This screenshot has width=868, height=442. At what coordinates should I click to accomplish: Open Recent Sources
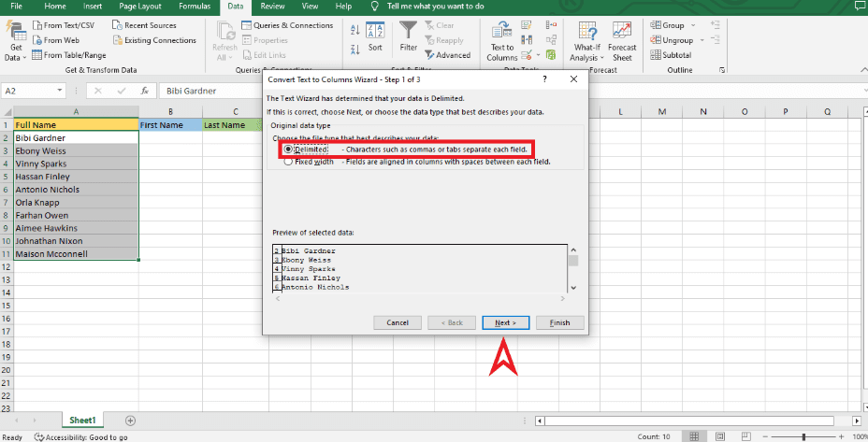[144, 25]
